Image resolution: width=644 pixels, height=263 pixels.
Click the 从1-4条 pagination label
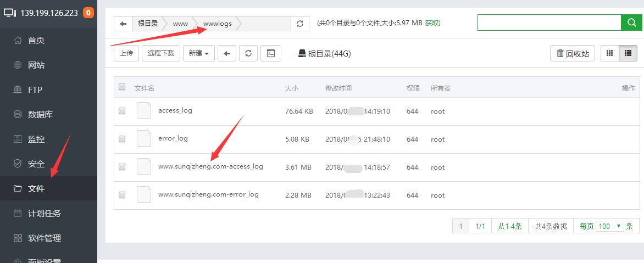point(510,226)
